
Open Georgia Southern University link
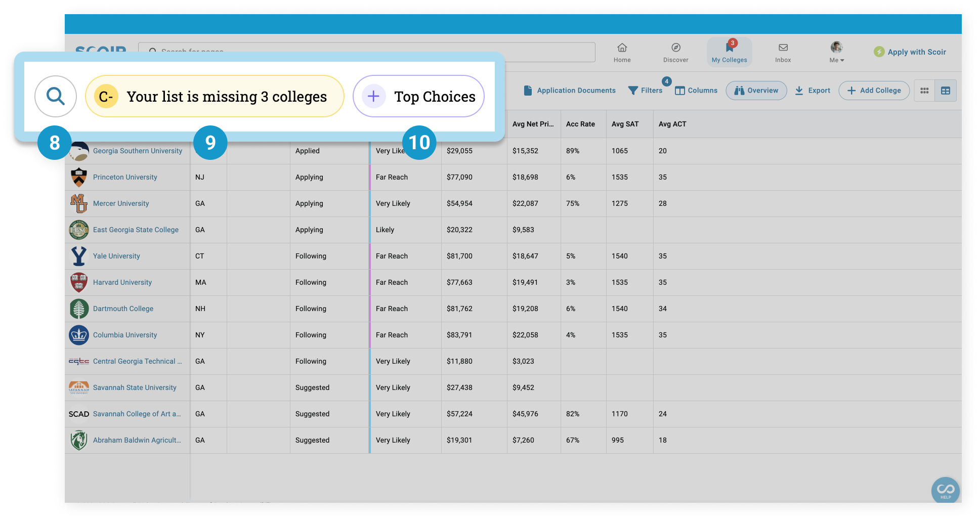(138, 151)
